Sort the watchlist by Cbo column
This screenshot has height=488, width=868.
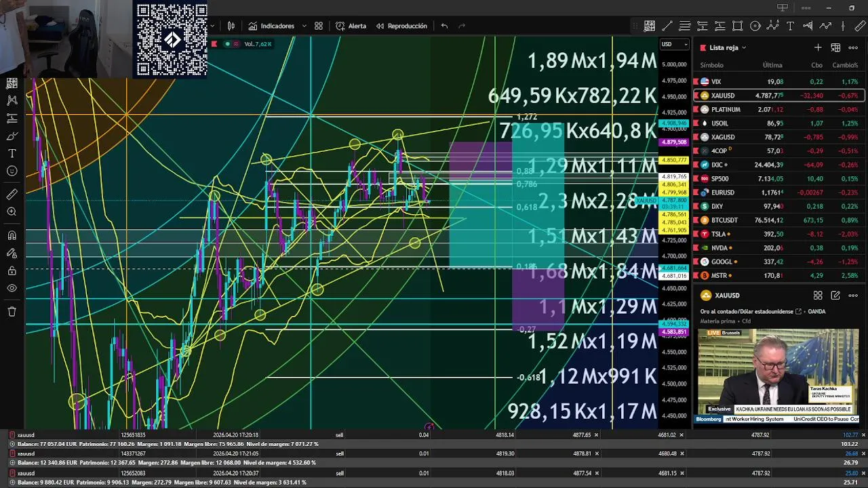[816, 65]
